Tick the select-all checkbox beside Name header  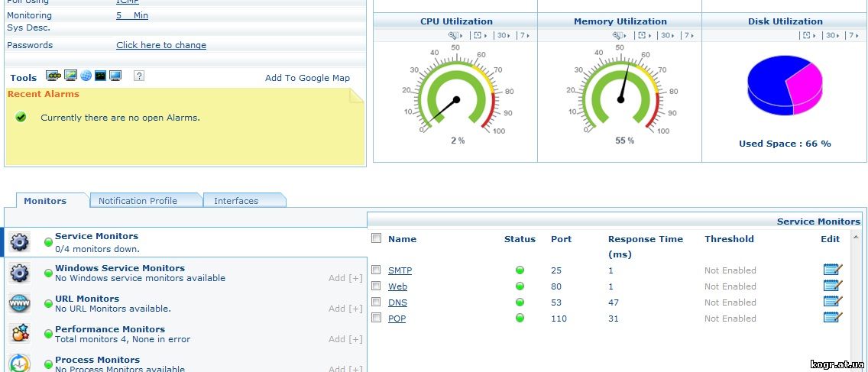point(377,238)
